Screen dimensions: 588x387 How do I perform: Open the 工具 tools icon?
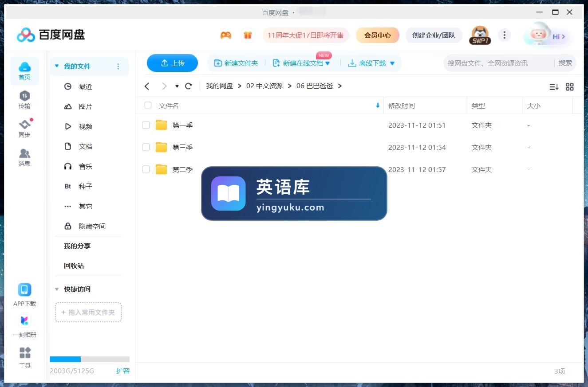[25, 353]
